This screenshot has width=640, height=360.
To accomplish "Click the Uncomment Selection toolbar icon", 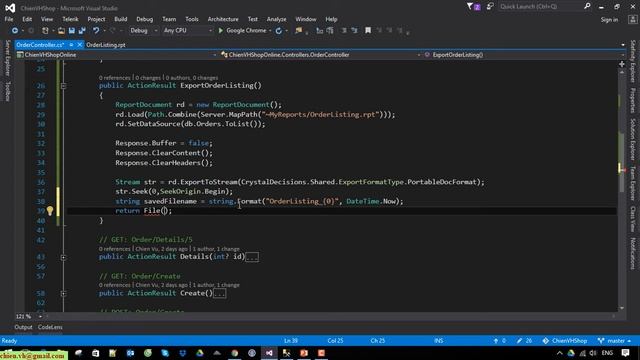I will (354, 31).
